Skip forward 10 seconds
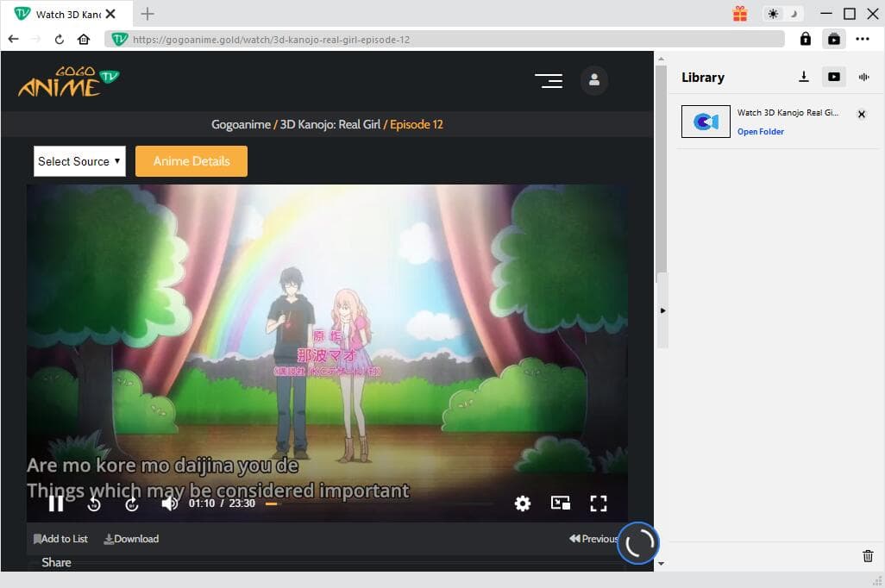885x588 pixels. coord(132,504)
